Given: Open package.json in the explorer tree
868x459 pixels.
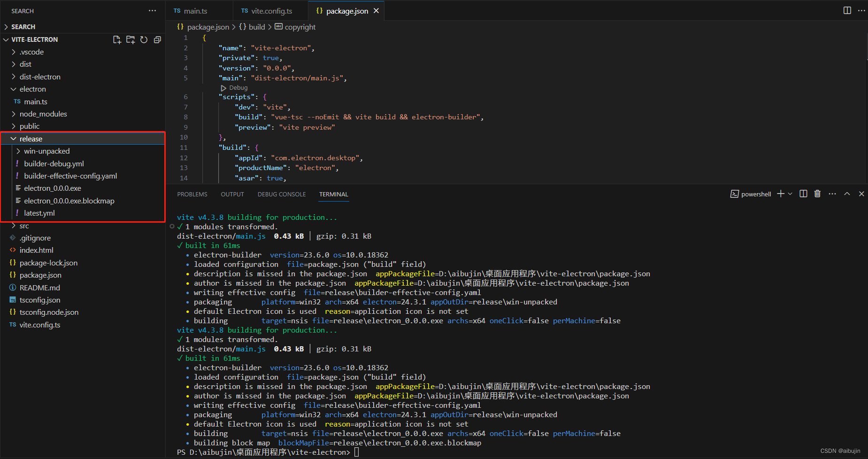Looking at the screenshot, I should click(83, 275).
